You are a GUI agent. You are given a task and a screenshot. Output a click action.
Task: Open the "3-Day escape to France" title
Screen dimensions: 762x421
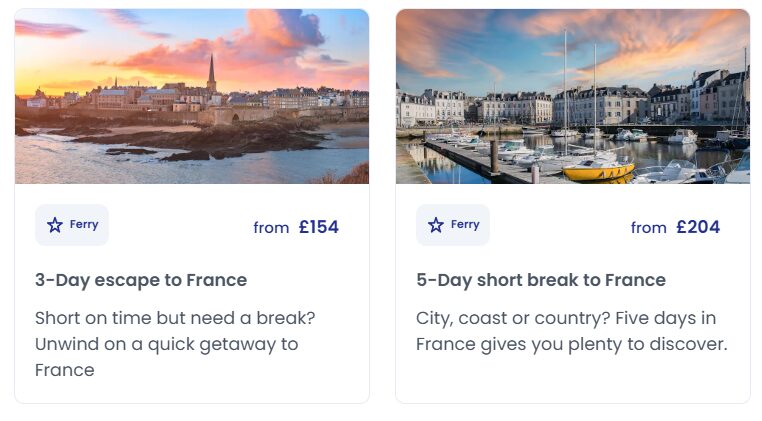tap(141, 280)
